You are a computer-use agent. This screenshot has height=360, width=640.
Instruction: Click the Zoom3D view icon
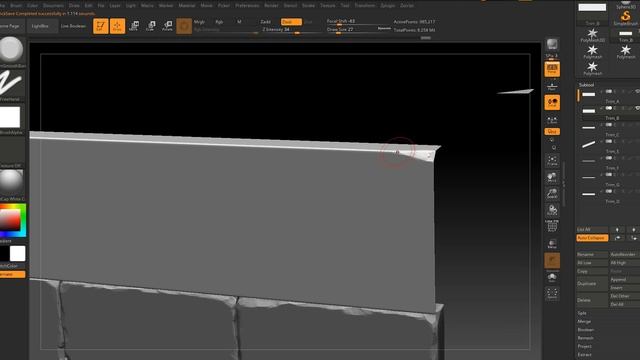pyautogui.click(x=552, y=193)
